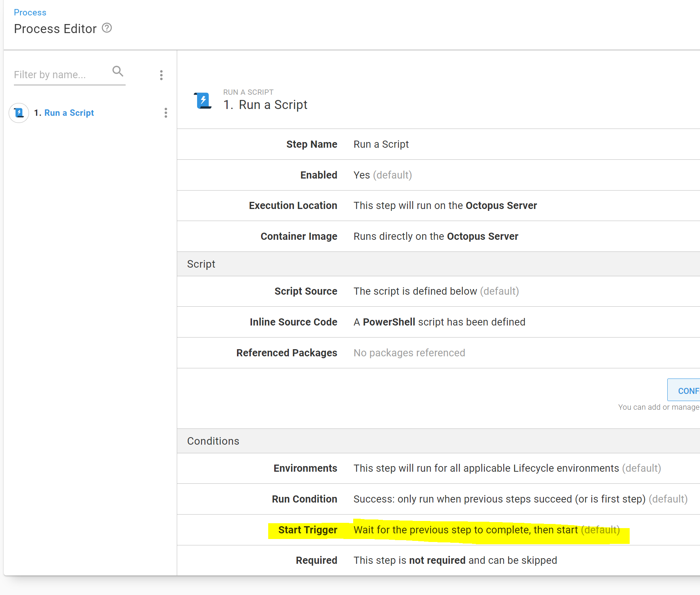Edit the Execution Location setting

(x=445, y=205)
